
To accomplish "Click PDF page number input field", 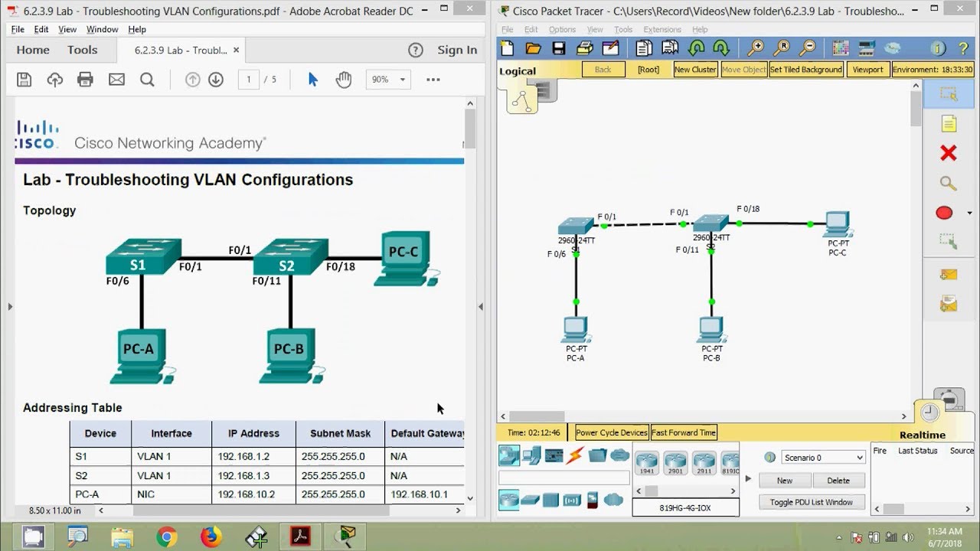I will point(248,80).
